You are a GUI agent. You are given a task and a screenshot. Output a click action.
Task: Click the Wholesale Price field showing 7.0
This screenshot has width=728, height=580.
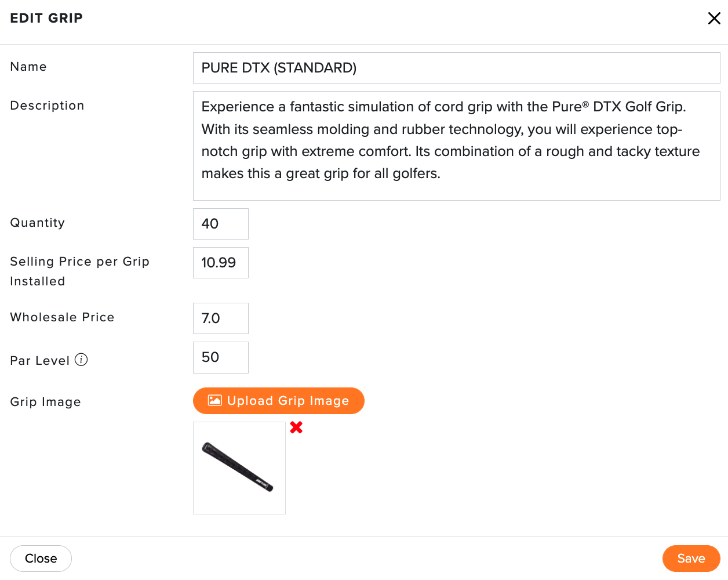pos(221,318)
